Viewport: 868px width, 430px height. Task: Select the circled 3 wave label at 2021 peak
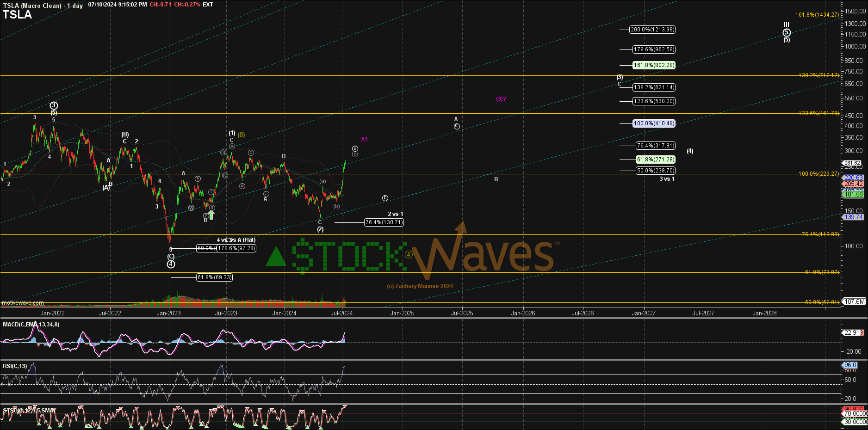[x=54, y=106]
